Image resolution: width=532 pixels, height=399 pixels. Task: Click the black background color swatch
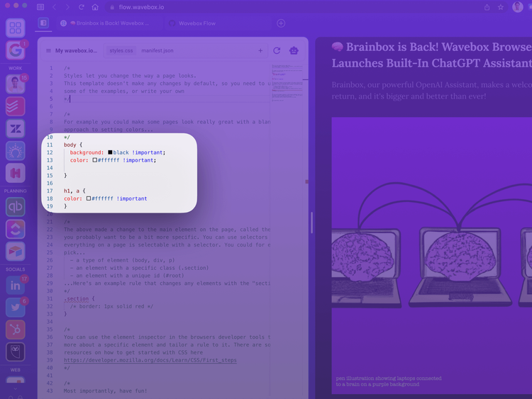(110, 152)
